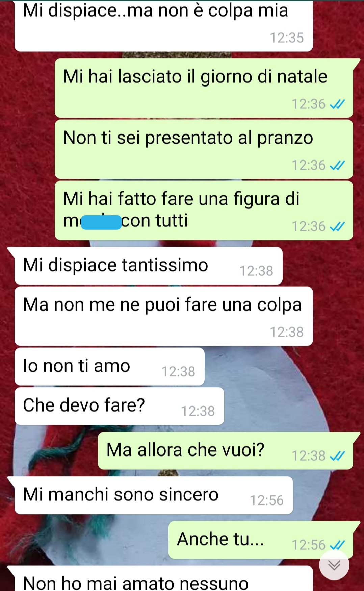Tap the 'Mi dispiace tantissimo' message
The image size is (364, 591).
(x=149, y=266)
